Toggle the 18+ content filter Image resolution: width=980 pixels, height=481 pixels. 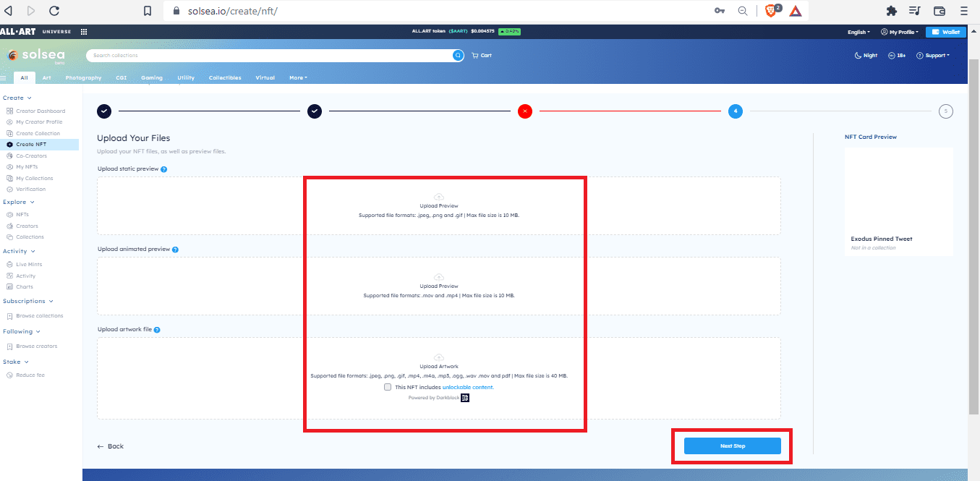coord(897,56)
